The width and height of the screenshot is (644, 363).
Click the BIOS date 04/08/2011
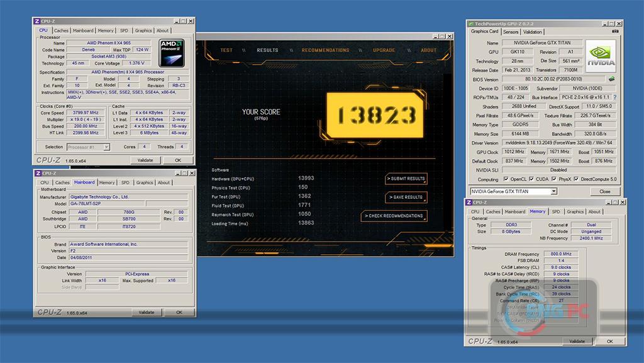click(128, 257)
